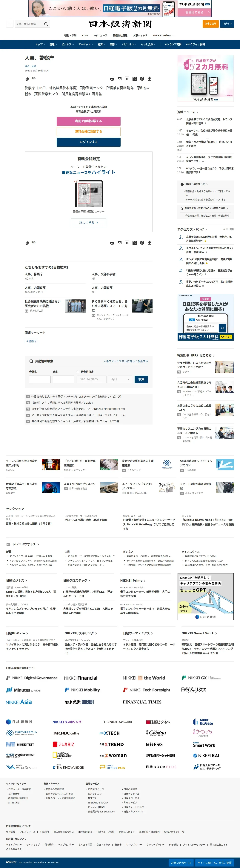Click the print icon under the article date
Image resolution: width=240 pixels, height=868 pixels.
coord(112,79)
